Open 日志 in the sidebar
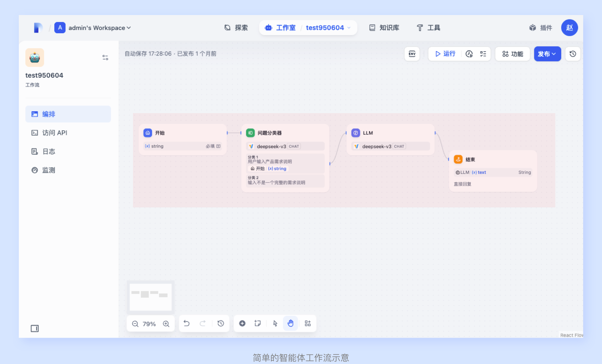Image resolution: width=602 pixels, height=364 pixels. tap(68, 152)
